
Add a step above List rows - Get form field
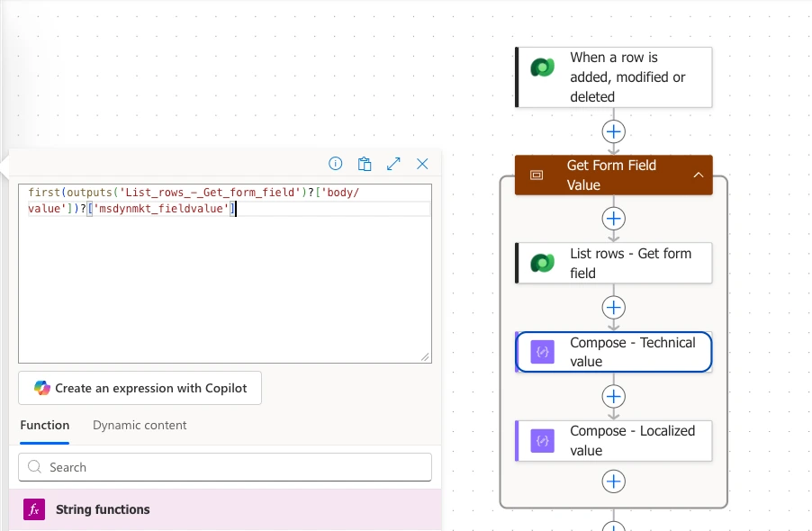pyautogui.click(x=614, y=219)
